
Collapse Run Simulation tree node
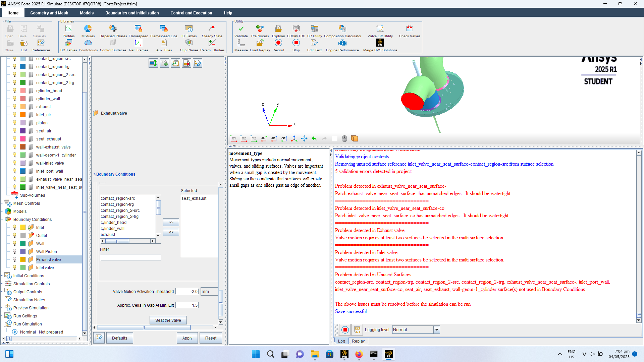[2, 324]
